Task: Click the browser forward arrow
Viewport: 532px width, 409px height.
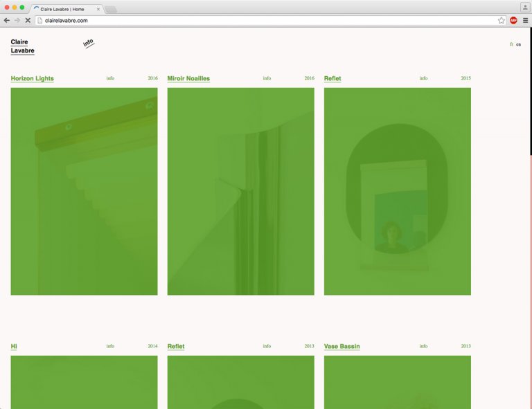Action: [x=17, y=21]
